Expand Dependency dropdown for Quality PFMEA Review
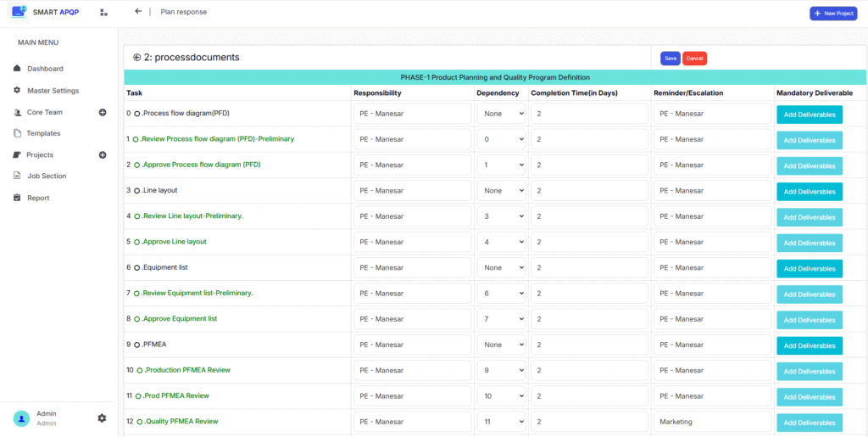Screen dimensions: 868x437 tap(501, 422)
